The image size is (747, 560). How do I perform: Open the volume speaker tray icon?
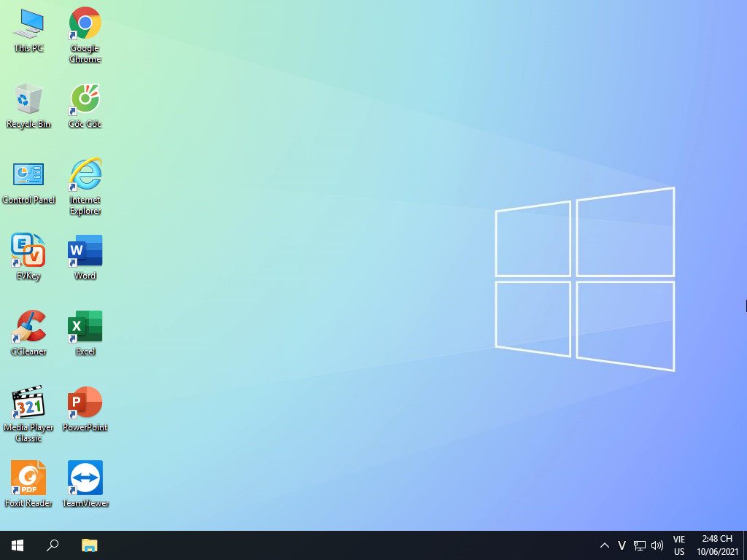click(x=657, y=545)
